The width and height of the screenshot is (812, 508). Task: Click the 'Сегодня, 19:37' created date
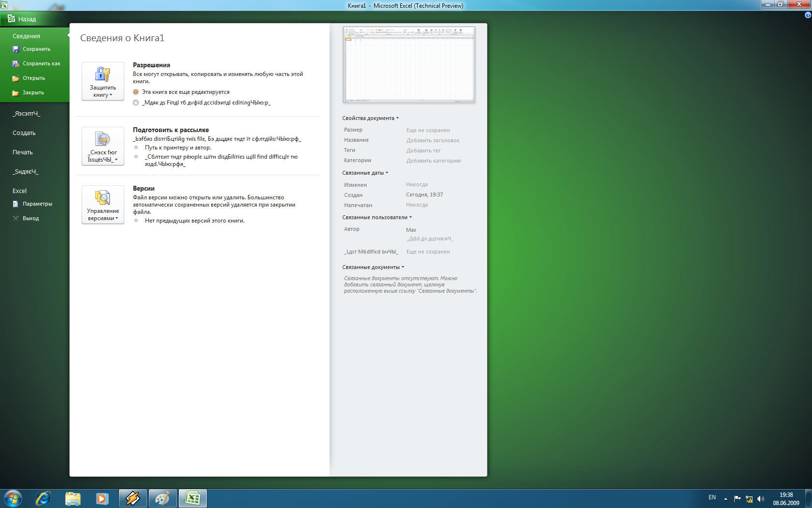[x=424, y=194]
